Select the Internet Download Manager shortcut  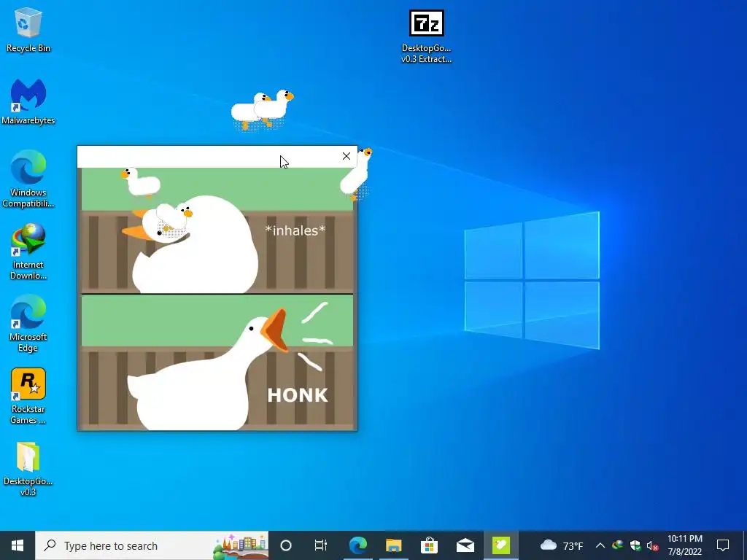click(x=28, y=252)
